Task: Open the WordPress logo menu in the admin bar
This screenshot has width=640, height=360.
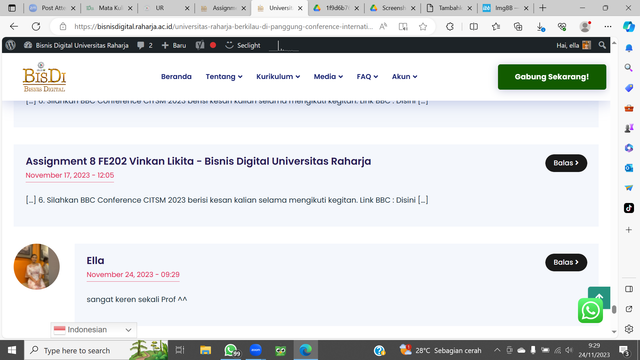Action: [11, 45]
